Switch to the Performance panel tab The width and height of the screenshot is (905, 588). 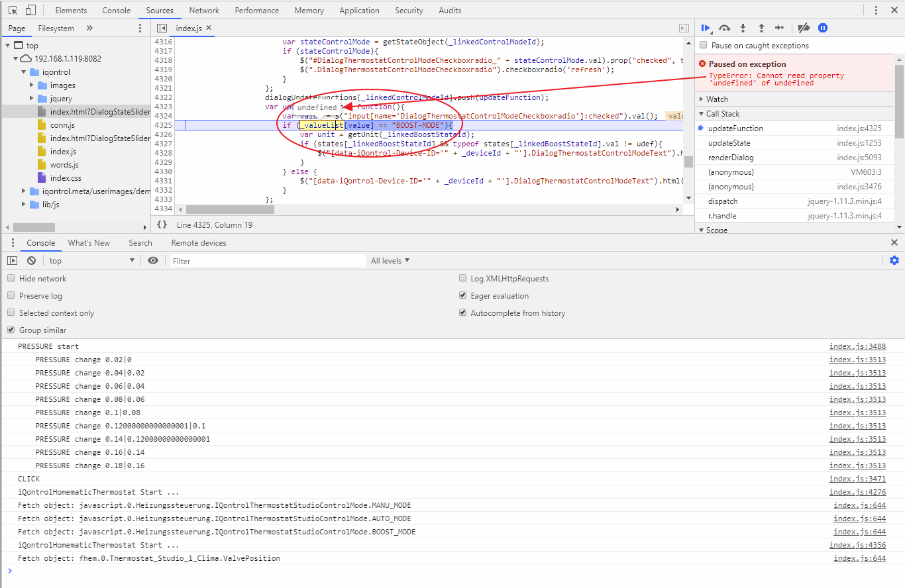[257, 11]
